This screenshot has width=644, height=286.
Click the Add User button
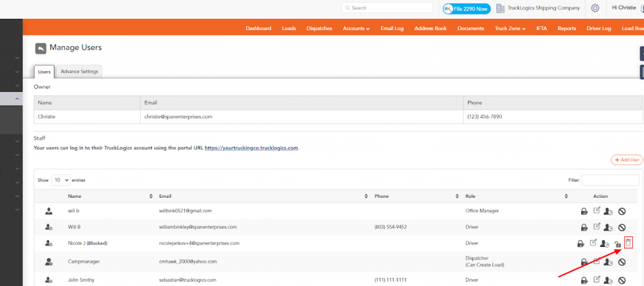627,159
